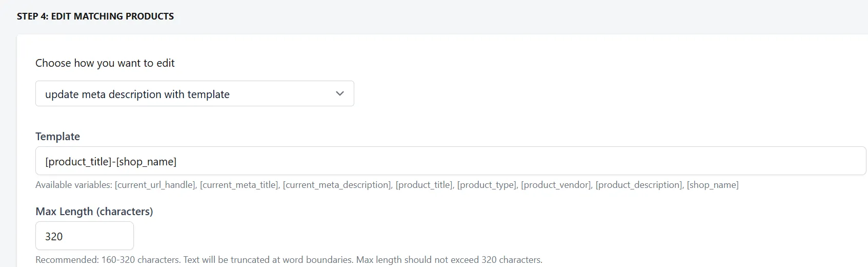The height and width of the screenshot is (267, 868).
Task: Click the chevron arrow of edit-method dropdown
Action: [x=339, y=93]
